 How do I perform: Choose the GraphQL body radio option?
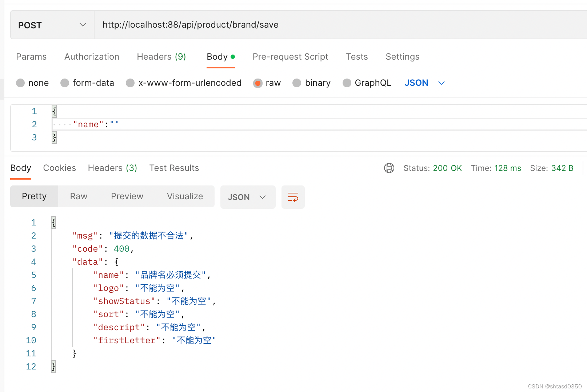click(347, 83)
